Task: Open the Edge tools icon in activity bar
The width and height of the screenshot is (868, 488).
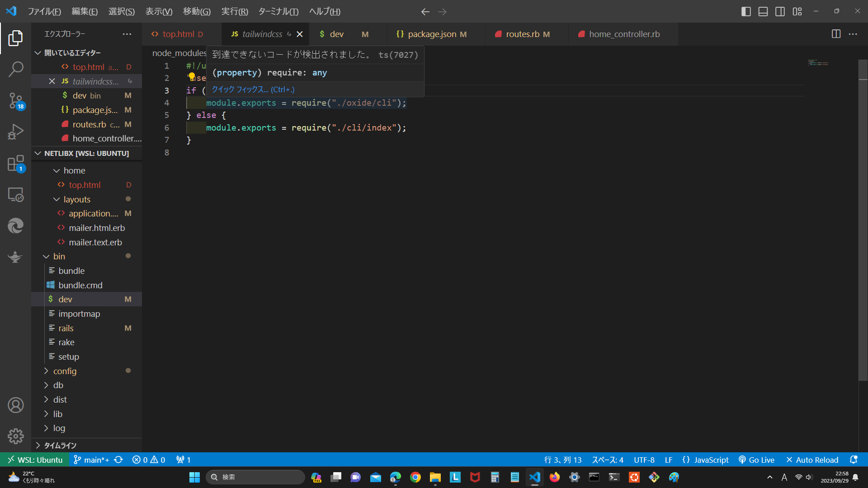Action: [x=15, y=225]
